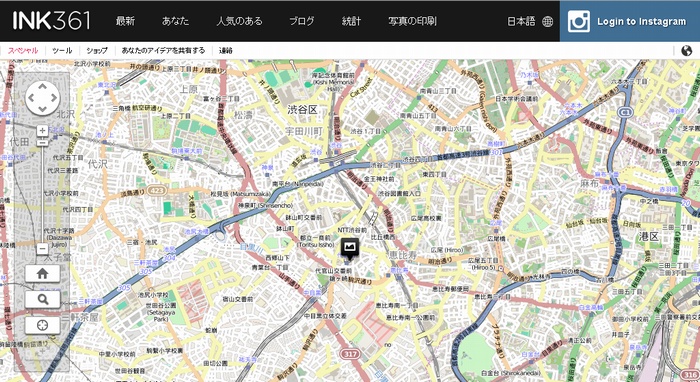Click the 渋谷図書館入口 label
The height and width of the screenshot is (382, 700).
399,194
